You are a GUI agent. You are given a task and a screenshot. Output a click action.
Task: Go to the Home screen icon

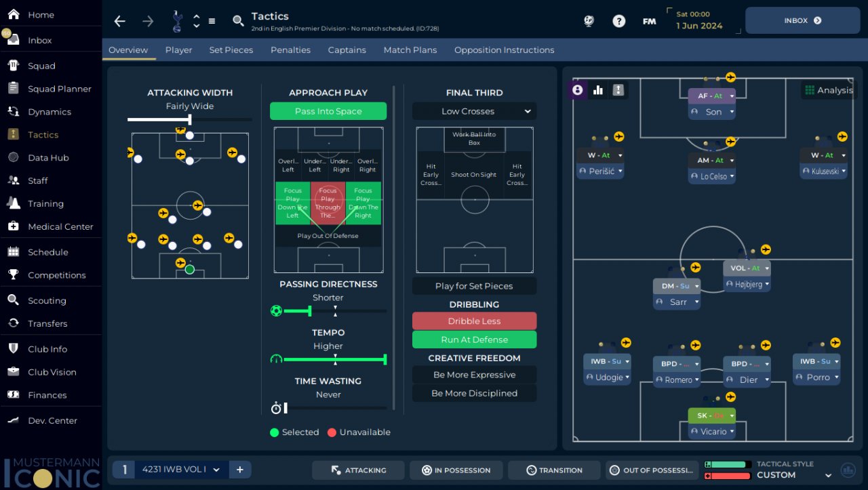pos(13,14)
